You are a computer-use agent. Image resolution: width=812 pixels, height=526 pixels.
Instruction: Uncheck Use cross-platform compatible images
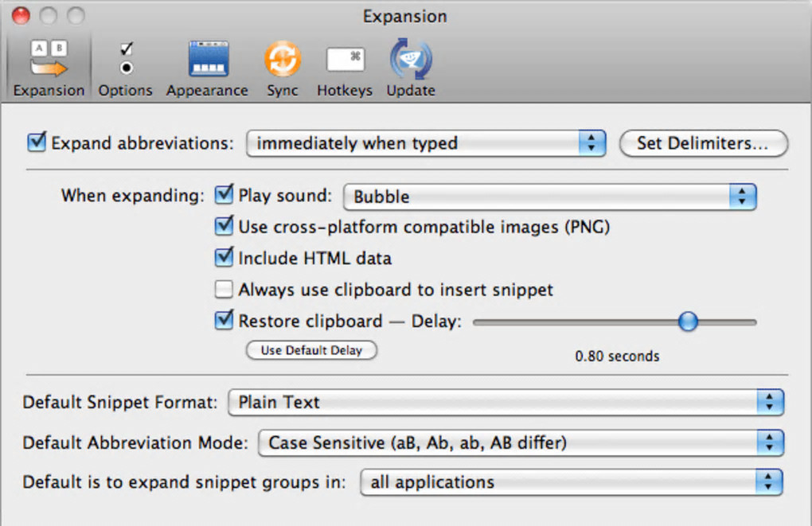pyautogui.click(x=224, y=227)
